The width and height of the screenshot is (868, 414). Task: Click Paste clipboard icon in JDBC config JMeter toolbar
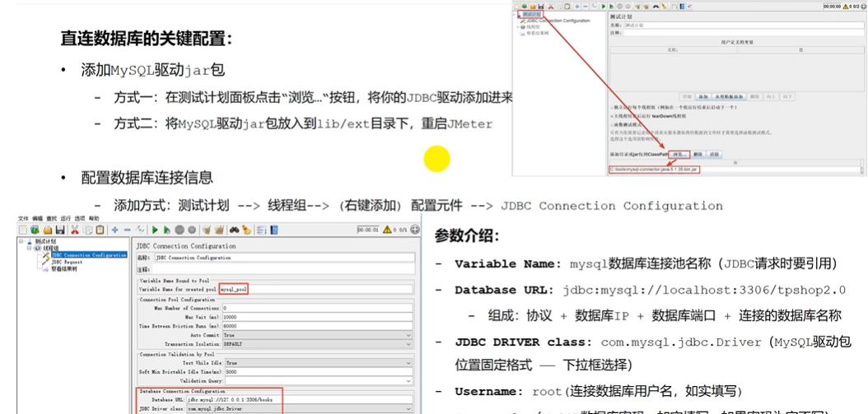(100, 230)
